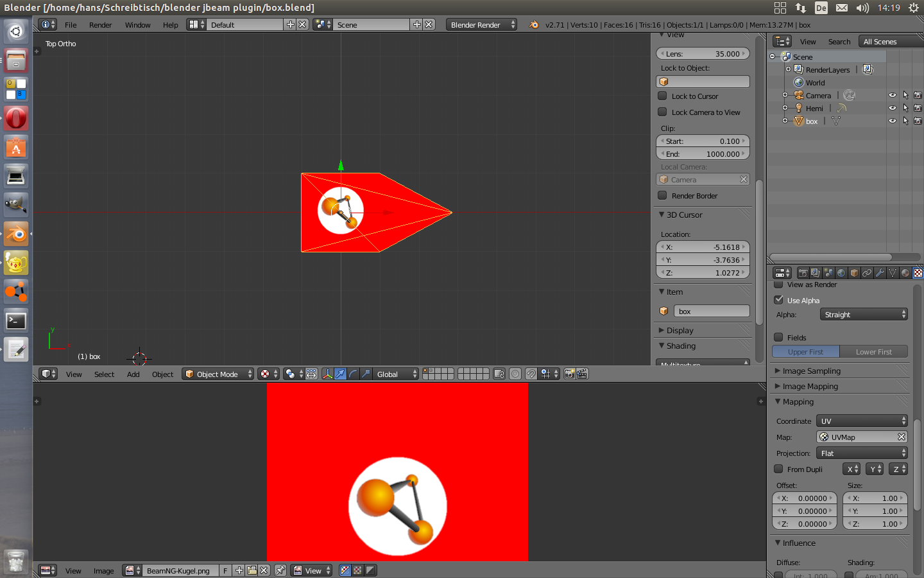Enable the Render Border checkbox
This screenshot has width=924, height=578.
[x=662, y=195]
